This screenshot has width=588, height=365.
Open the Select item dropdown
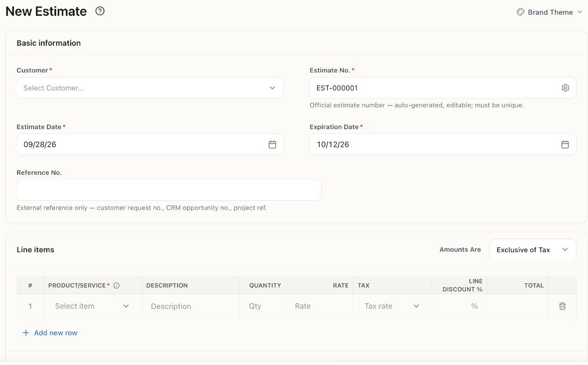(x=92, y=306)
